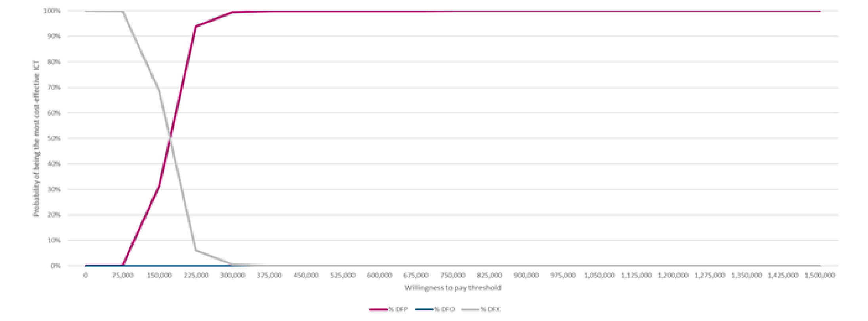Click the % DFO legend entry
The width and height of the screenshot is (868, 321).
(x=444, y=309)
